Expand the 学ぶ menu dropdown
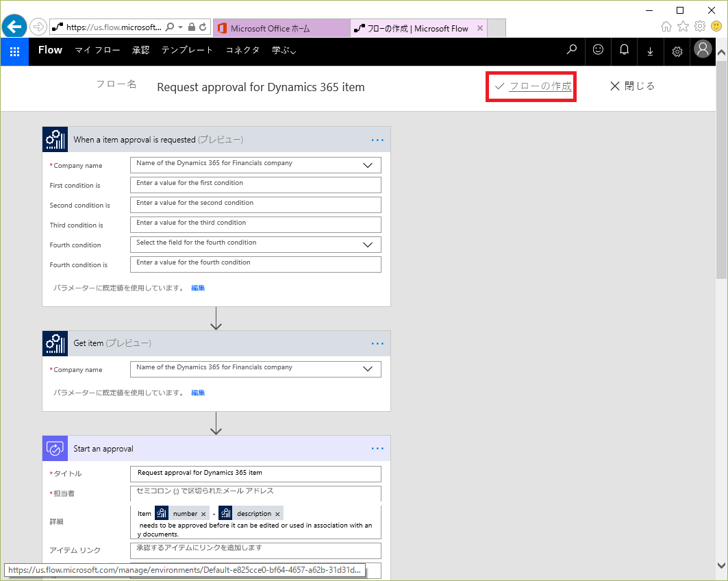Viewport: 728px width, 581px height. pyautogui.click(x=284, y=50)
